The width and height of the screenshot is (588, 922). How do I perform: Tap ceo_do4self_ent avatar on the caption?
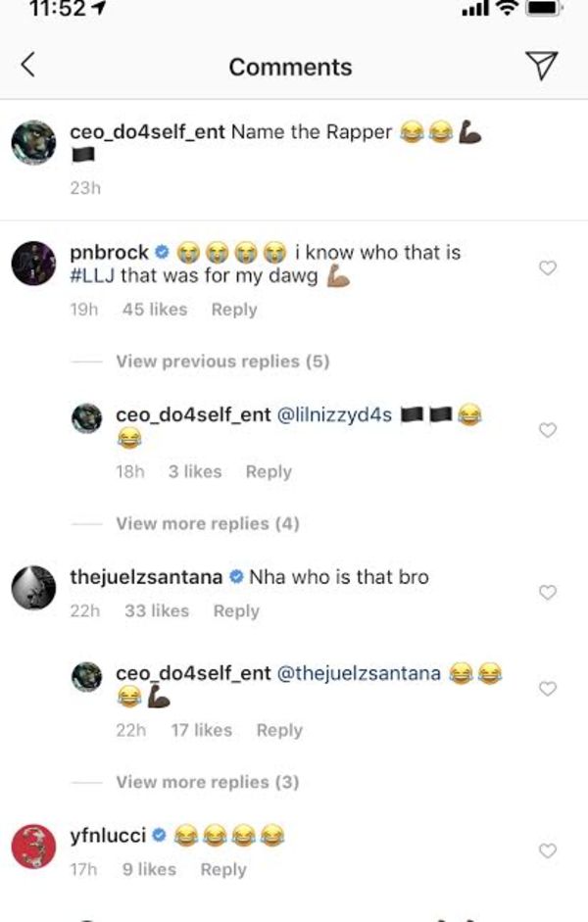point(33,144)
